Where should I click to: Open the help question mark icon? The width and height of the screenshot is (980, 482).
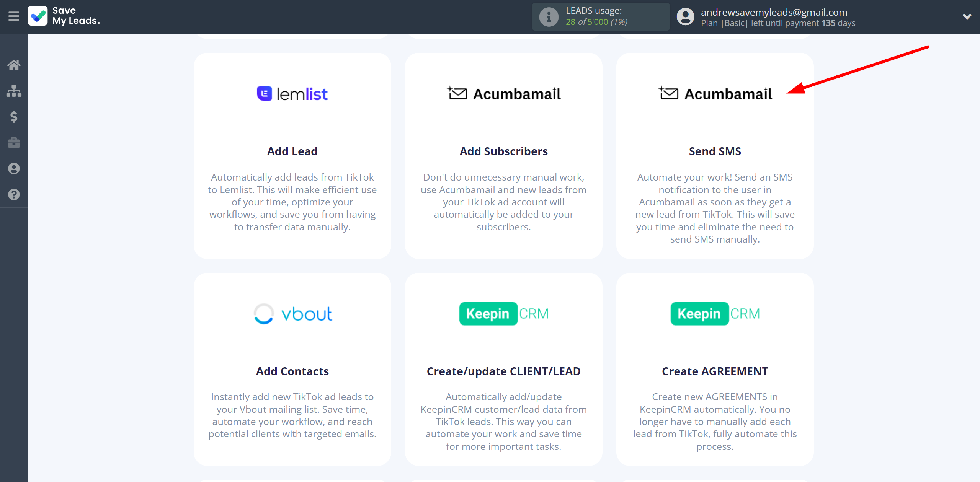coord(14,195)
